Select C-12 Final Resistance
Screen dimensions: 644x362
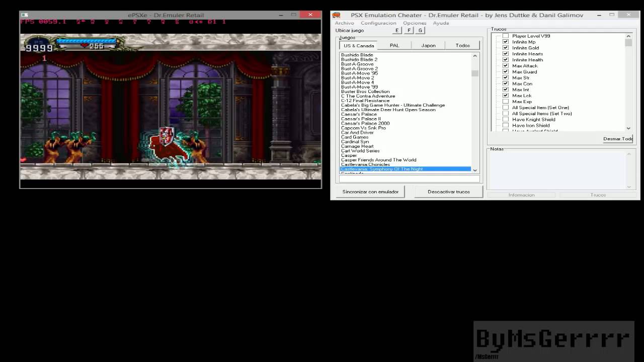[x=365, y=101]
